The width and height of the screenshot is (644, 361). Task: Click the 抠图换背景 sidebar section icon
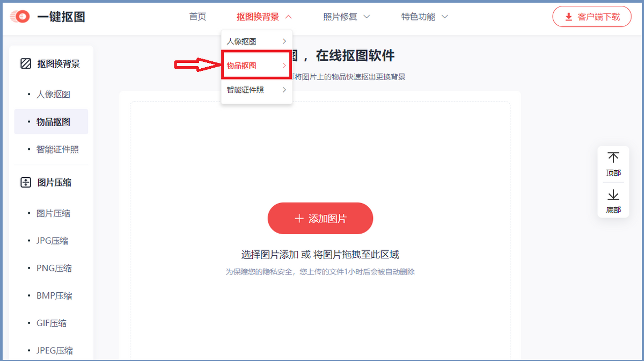pyautogui.click(x=26, y=63)
